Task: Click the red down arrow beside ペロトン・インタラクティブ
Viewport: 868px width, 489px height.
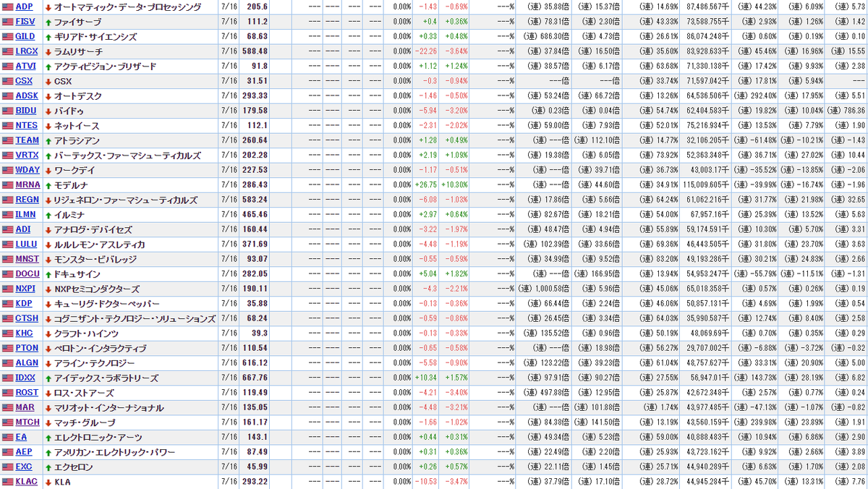Action: [48, 348]
